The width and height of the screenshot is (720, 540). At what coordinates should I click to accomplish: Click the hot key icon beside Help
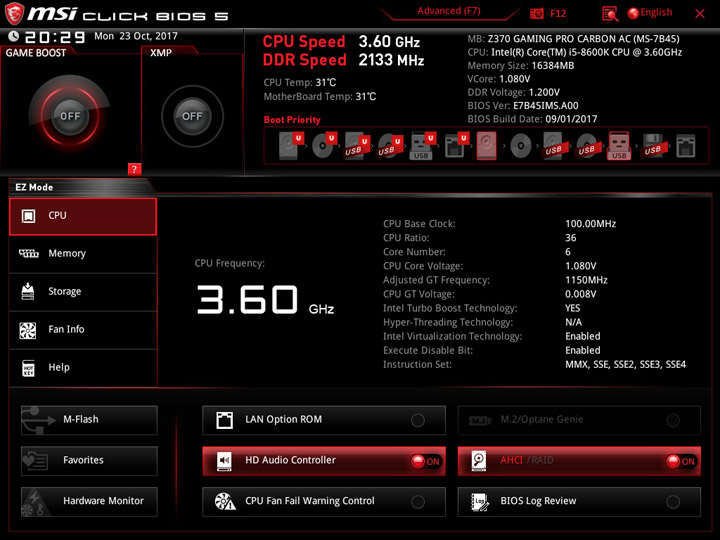(28, 368)
